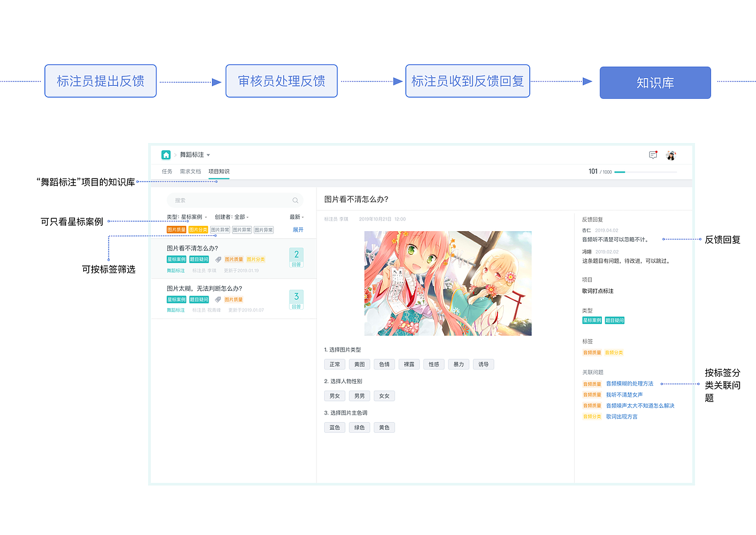
Task: Click 图片分类 tag in 图片看不清怎么办 row
Action: coord(256,260)
